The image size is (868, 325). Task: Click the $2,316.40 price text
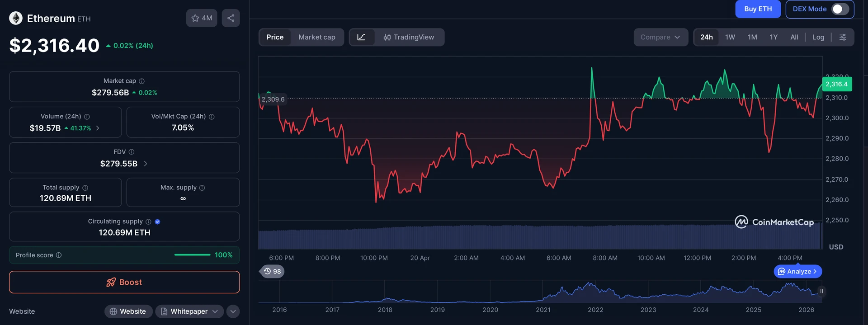point(54,45)
